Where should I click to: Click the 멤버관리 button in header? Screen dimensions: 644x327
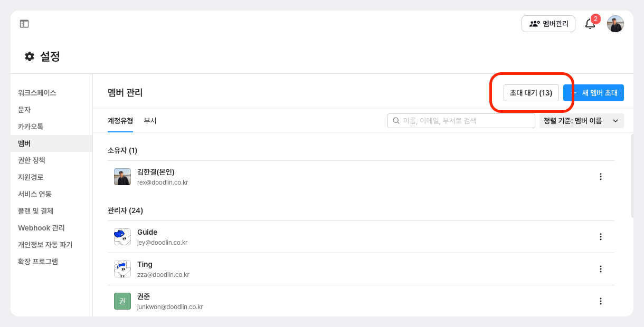(x=548, y=24)
